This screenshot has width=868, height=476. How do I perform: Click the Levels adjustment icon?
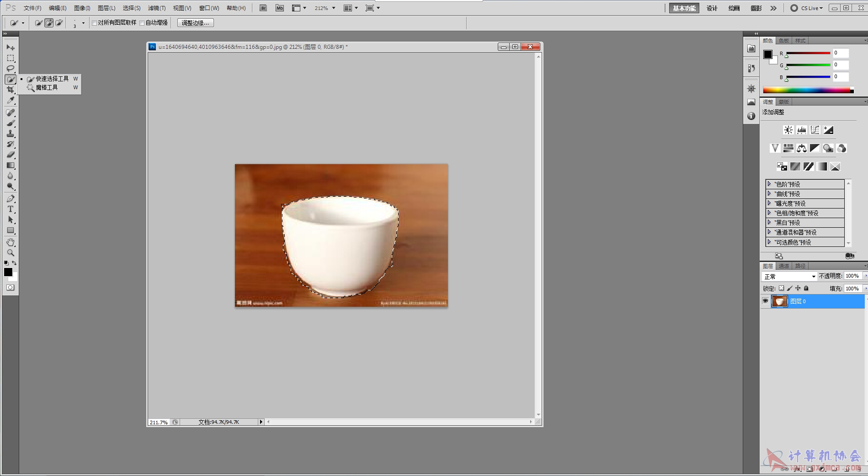pyautogui.click(x=802, y=130)
